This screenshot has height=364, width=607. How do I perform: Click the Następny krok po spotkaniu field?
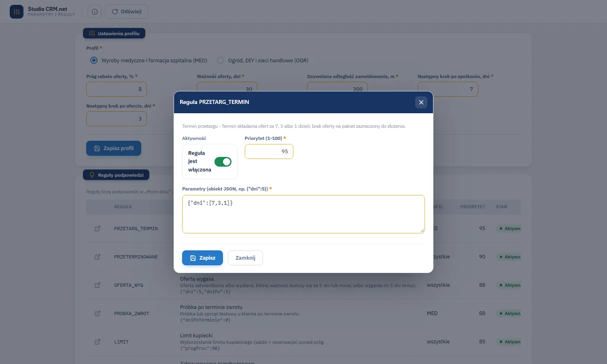(x=448, y=89)
